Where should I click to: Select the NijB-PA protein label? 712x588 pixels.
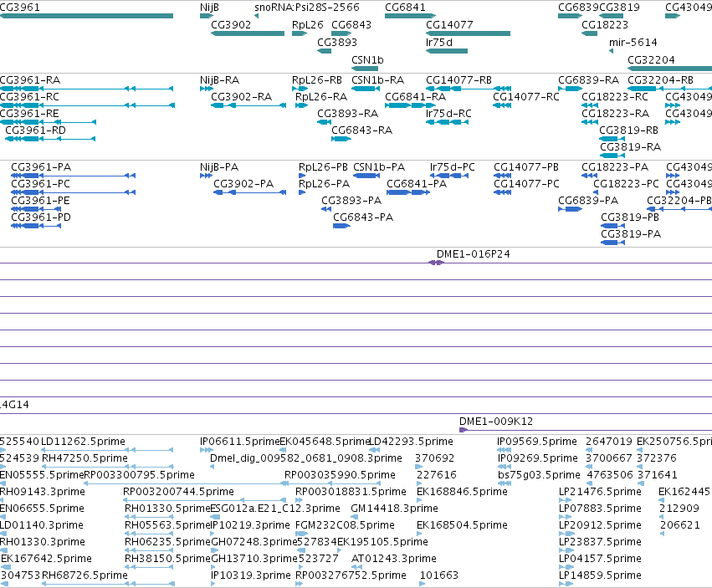click(219, 167)
